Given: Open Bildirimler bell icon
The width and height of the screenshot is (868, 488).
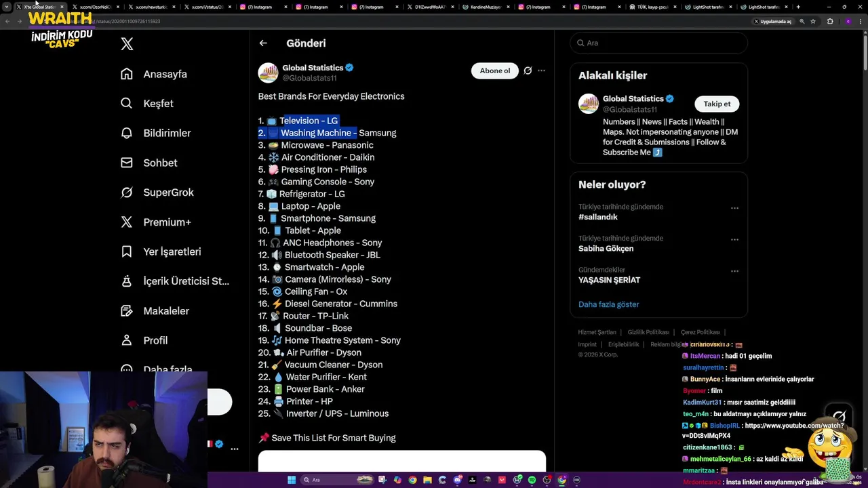Looking at the screenshot, I should (127, 133).
